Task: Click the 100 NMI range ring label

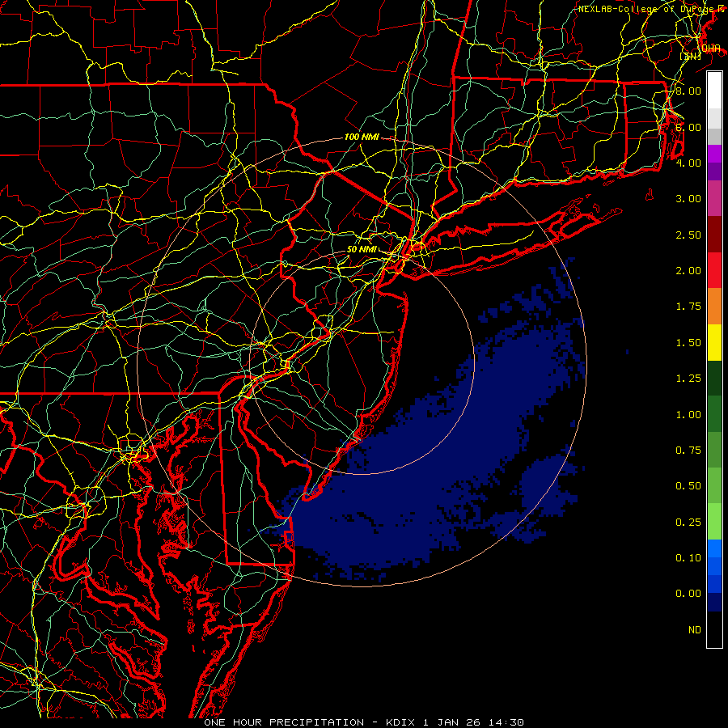Action: click(362, 137)
